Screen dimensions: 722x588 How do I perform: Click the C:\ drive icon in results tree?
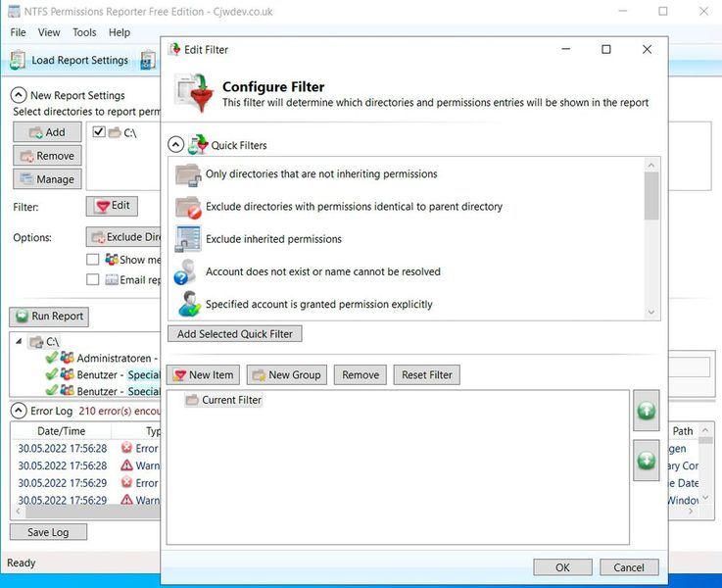point(36,342)
